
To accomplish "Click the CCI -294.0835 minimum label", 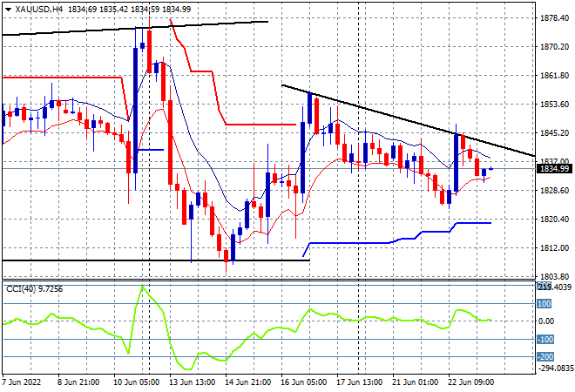I will 555,368.
